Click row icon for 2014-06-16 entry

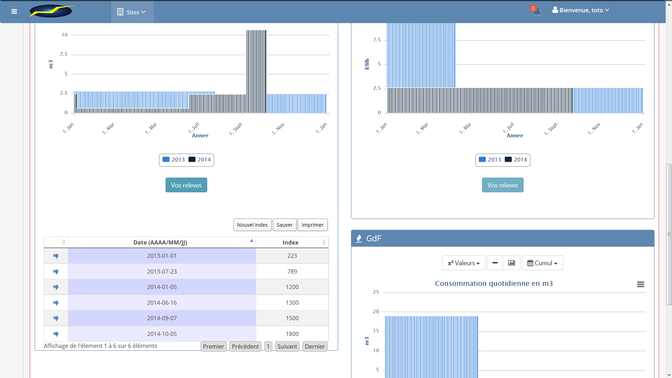56,303
